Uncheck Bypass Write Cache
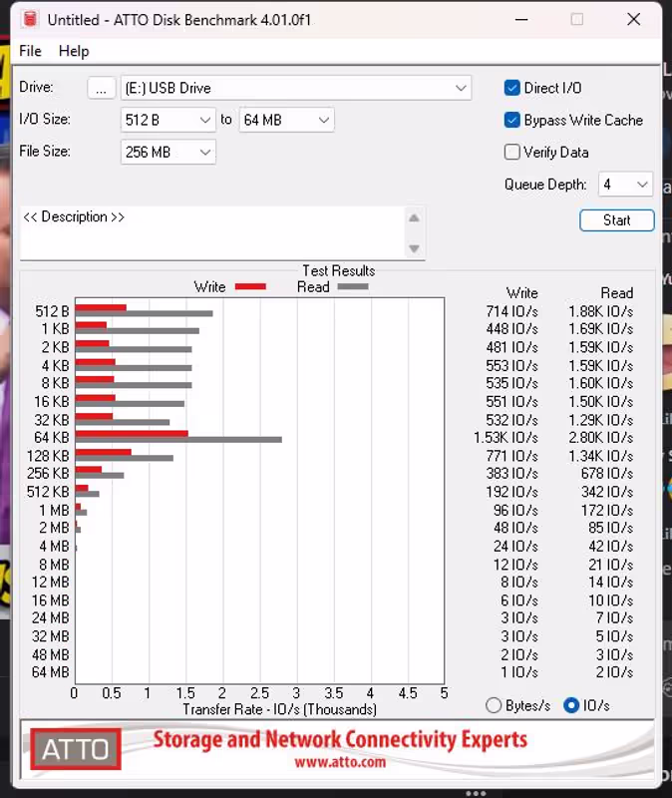The image size is (672, 798). [512, 120]
